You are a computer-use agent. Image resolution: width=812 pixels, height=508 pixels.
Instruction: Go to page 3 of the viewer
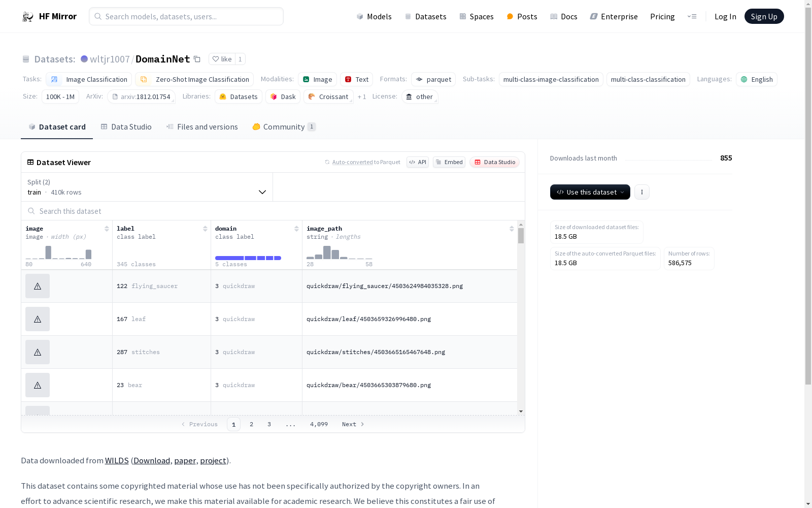click(x=269, y=424)
